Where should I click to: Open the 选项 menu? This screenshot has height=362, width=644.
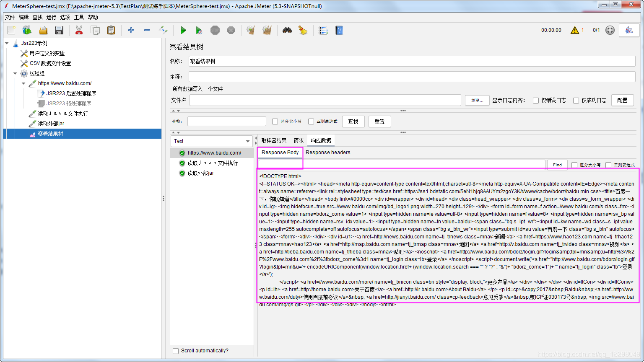(x=65, y=17)
